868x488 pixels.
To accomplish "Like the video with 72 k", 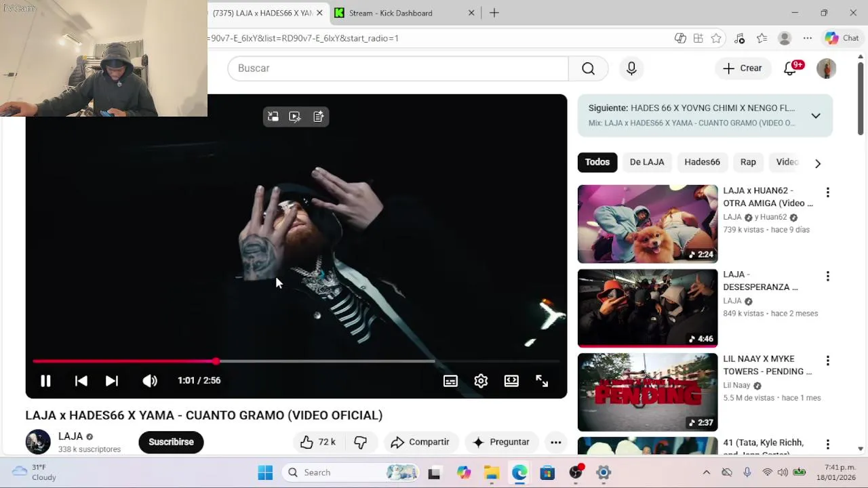I will coord(318,442).
